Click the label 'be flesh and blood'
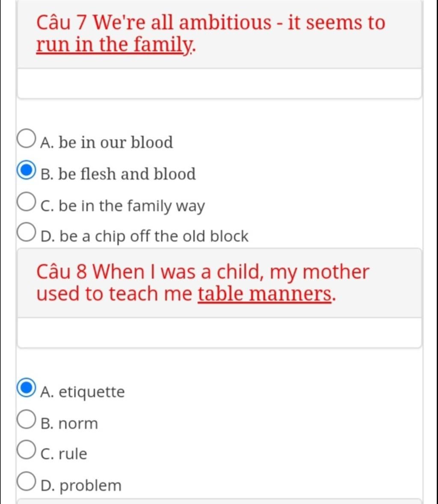 [127, 174]
